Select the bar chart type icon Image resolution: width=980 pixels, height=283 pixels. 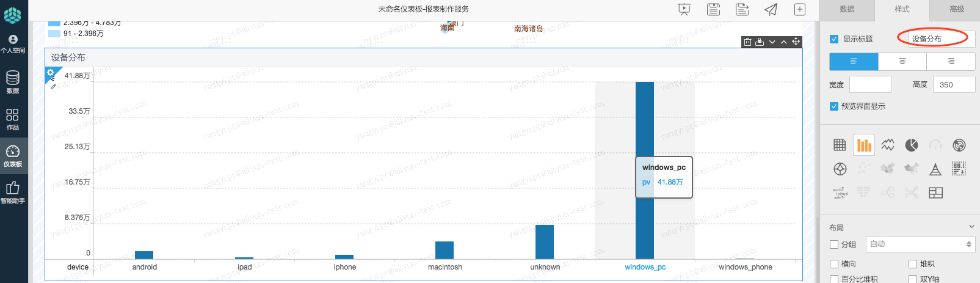tap(864, 145)
